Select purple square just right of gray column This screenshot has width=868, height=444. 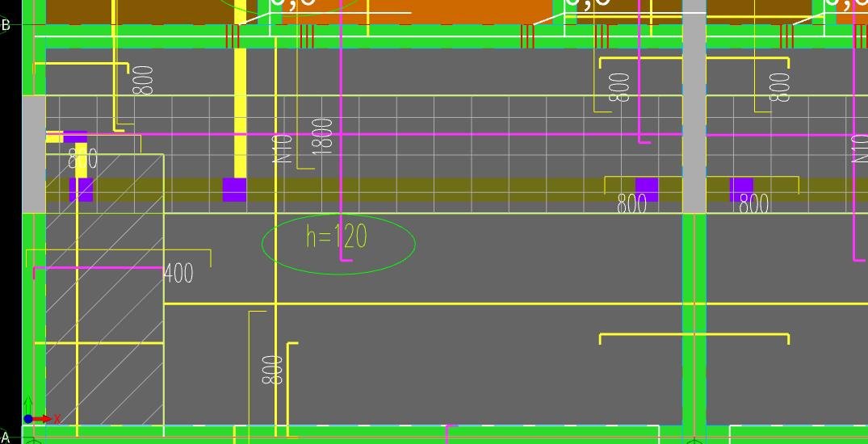[741, 190]
